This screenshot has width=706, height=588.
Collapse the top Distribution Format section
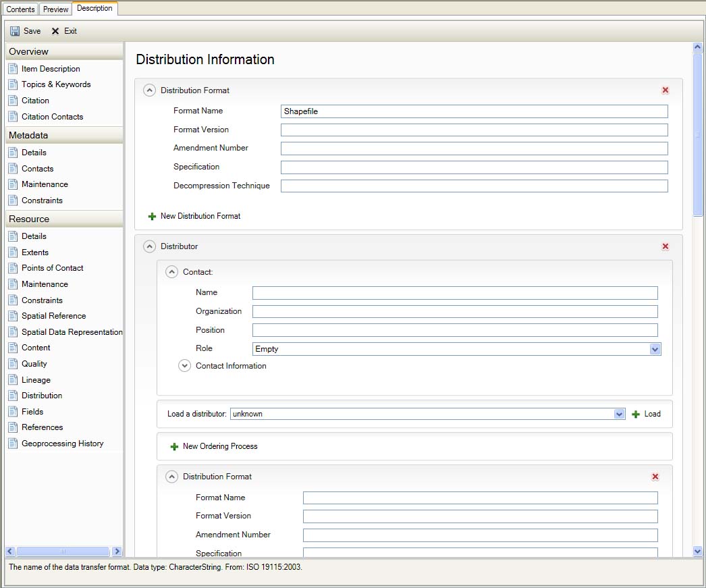150,90
